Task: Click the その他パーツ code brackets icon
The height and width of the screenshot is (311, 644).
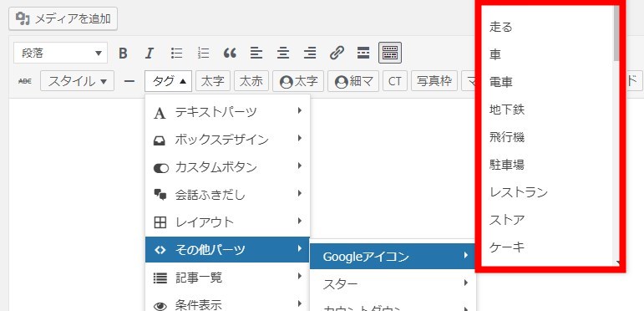Action: [160, 249]
